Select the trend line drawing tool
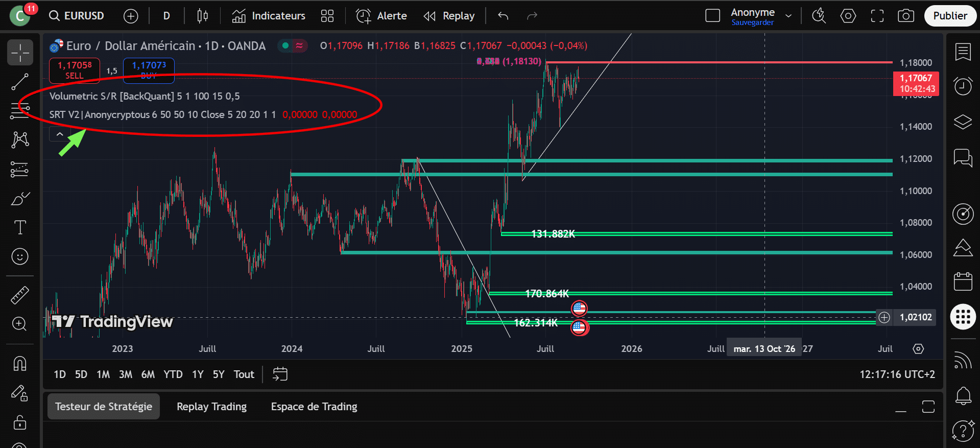The image size is (980, 448). [x=20, y=82]
